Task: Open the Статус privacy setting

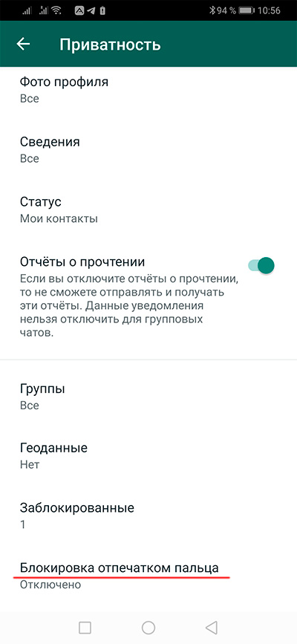Action: coord(148,210)
